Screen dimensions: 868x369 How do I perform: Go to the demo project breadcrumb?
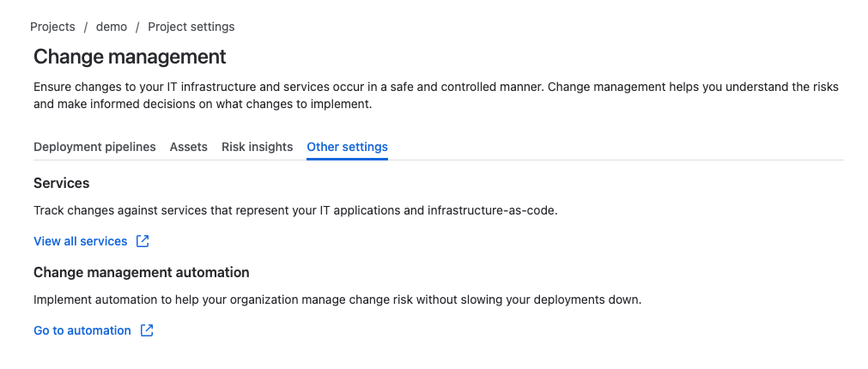112,27
